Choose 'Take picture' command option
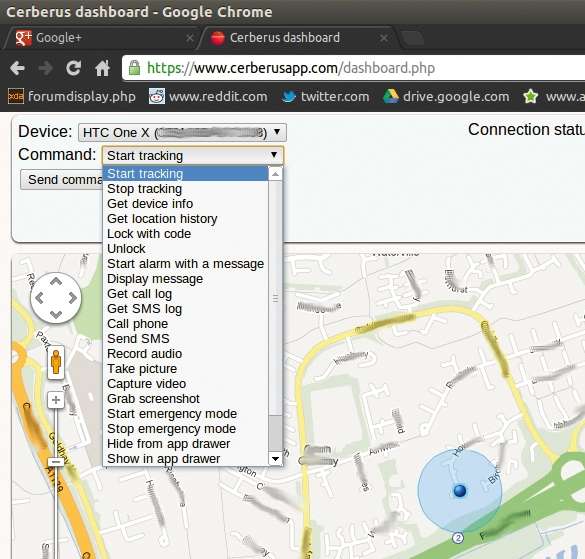Viewport: 585px width, 559px height. (142, 369)
